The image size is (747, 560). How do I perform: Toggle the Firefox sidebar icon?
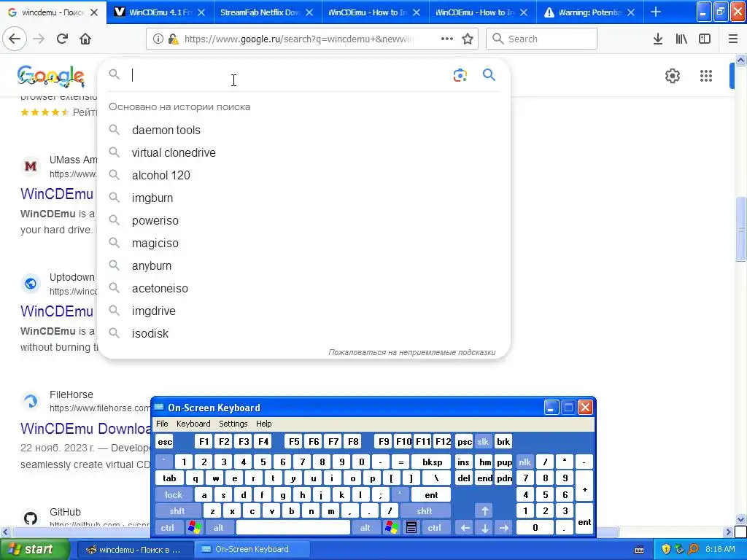(705, 39)
